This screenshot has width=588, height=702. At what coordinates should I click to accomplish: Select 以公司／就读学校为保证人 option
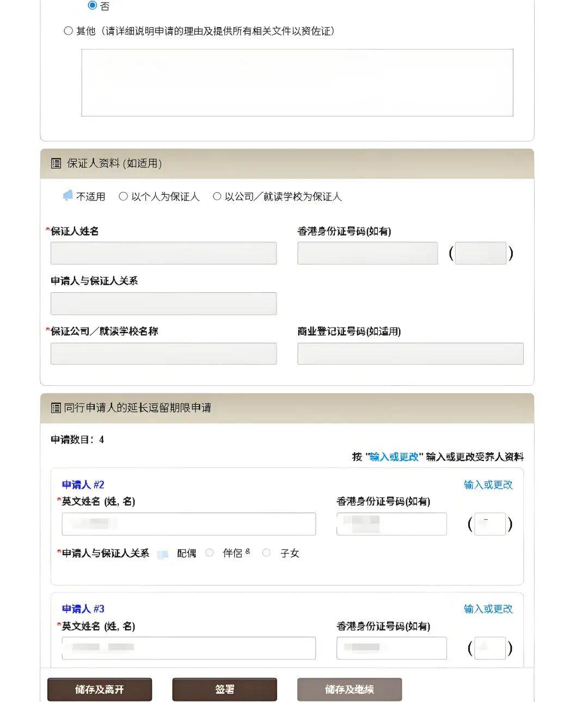point(217,196)
